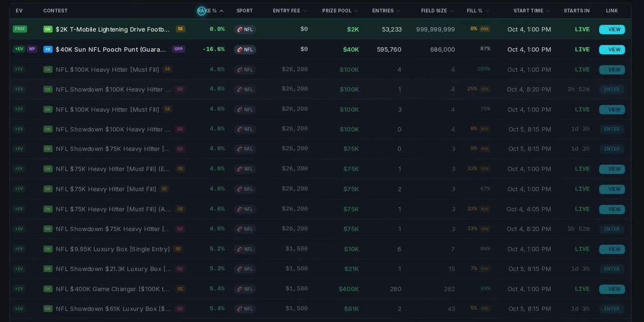Click the DK logo beside $2K T-Mobile Lightening Drive
This screenshot has width=644, height=322.
coord(48,29)
